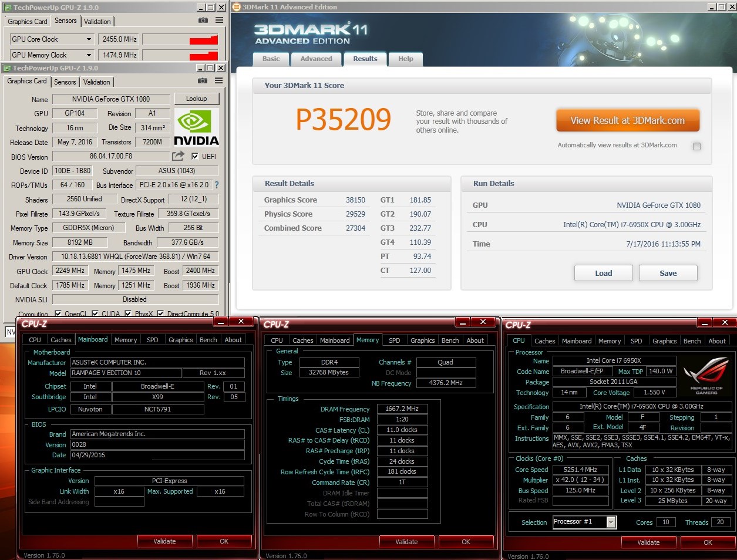Open the Graphics tab in the Memory CPU-Z window
Image resolution: width=737 pixels, height=560 pixels.
click(x=423, y=340)
